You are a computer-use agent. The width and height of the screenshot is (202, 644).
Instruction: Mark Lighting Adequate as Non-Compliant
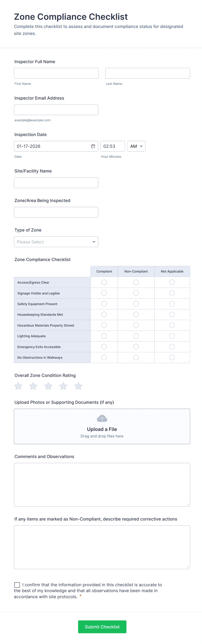point(136,336)
